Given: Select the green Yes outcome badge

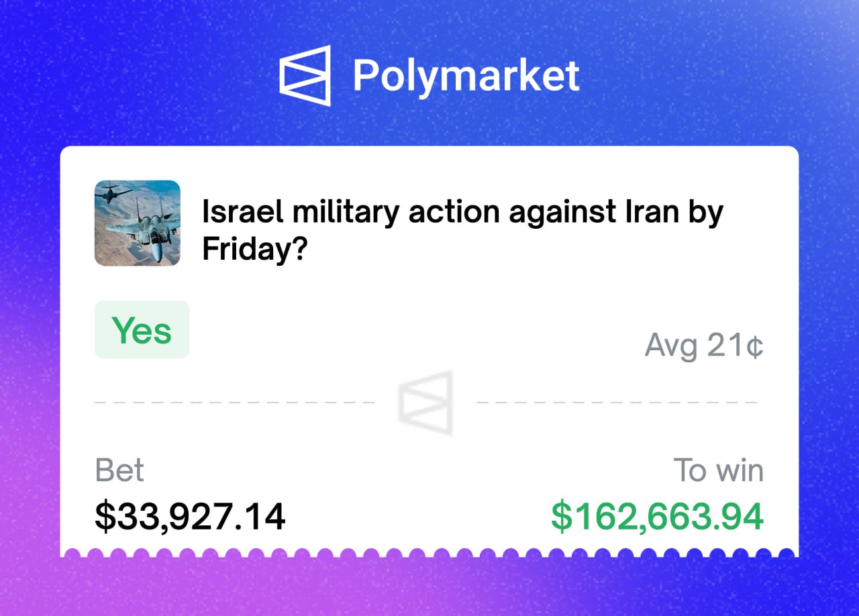Looking at the screenshot, I should click(x=142, y=329).
